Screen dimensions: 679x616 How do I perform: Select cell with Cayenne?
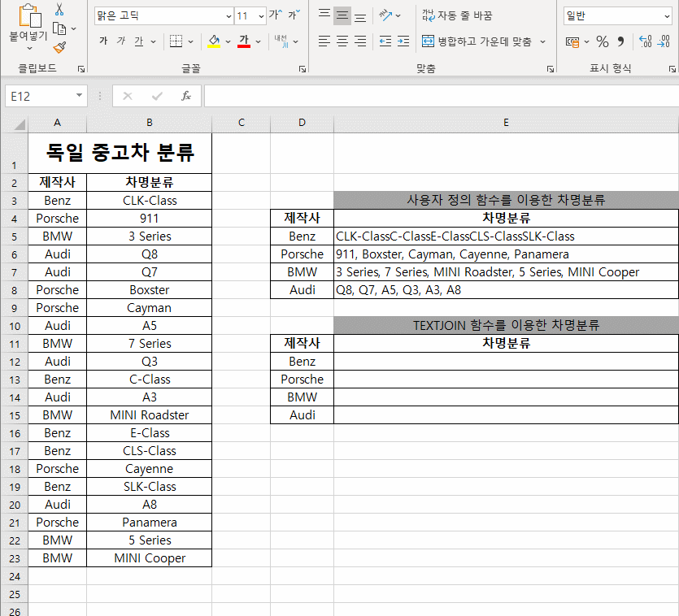click(150, 469)
